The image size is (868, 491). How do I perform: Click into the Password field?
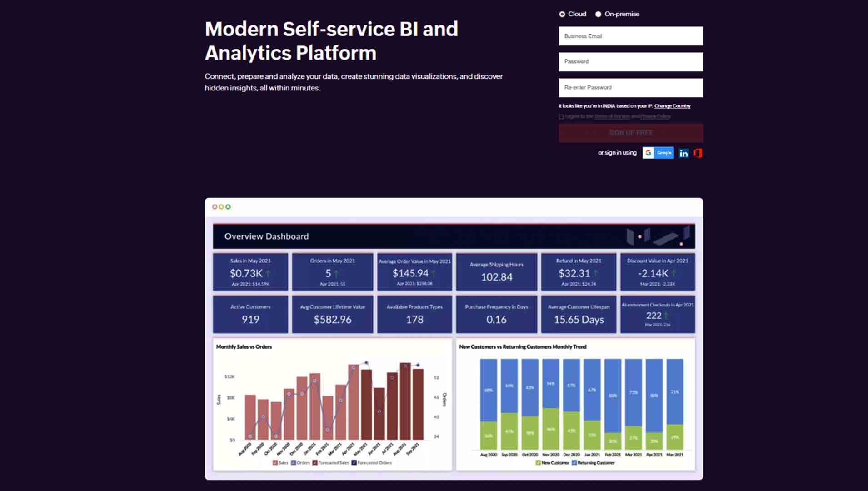point(630,62)
